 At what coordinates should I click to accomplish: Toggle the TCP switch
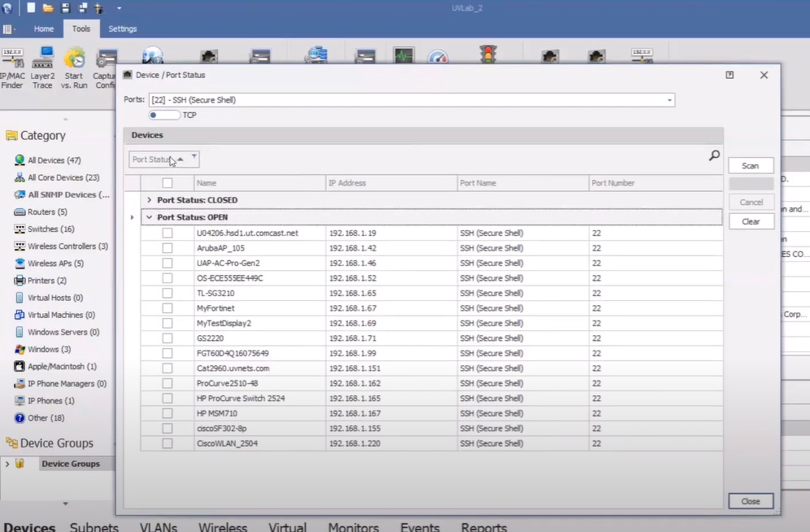[x=164, y=116]
